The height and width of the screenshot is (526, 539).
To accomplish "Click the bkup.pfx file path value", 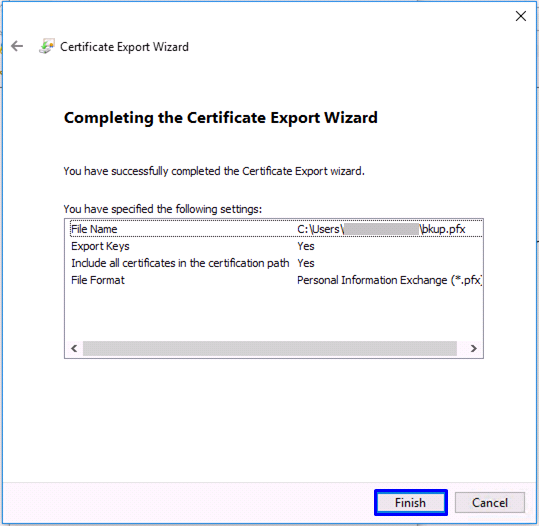I will 381,229.
